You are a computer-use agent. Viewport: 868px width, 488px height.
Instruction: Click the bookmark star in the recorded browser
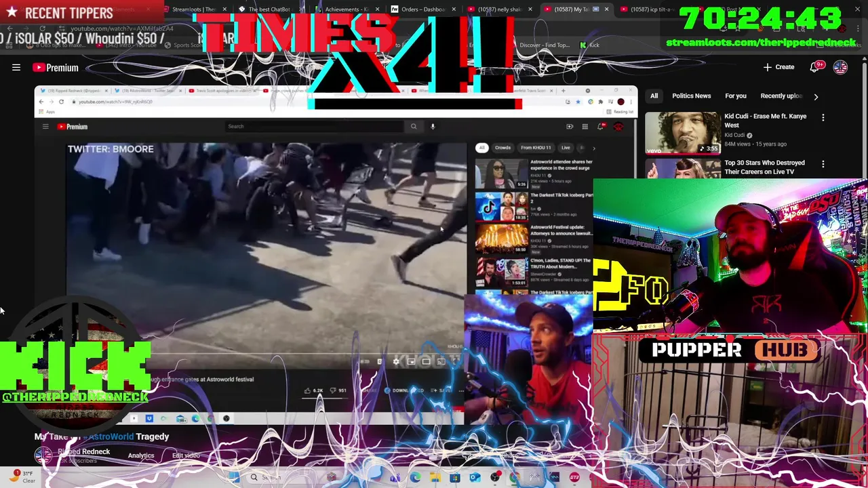578,102
